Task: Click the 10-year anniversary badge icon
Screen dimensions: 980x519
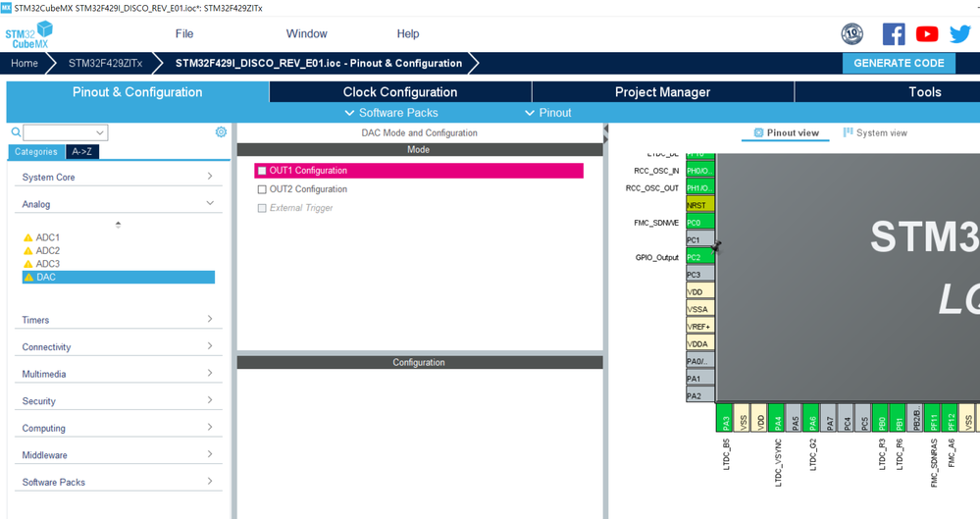Action: (x=851, y=33)
